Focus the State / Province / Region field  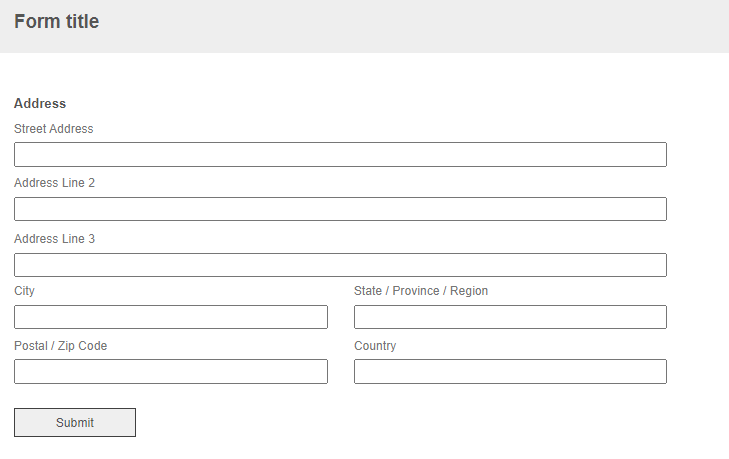(510, 317)
